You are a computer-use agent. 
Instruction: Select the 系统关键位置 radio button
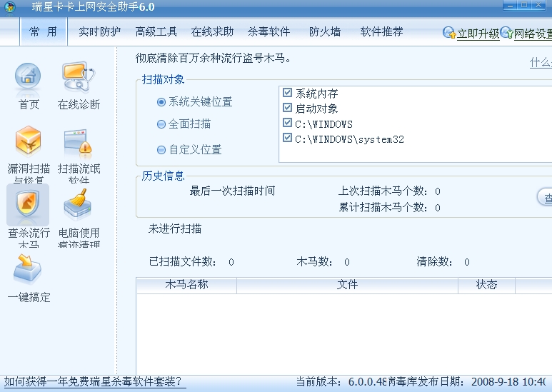[161, 102]
